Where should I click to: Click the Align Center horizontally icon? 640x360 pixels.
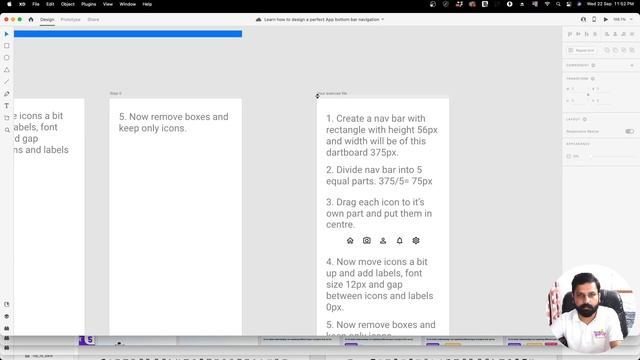coord(615,34)
